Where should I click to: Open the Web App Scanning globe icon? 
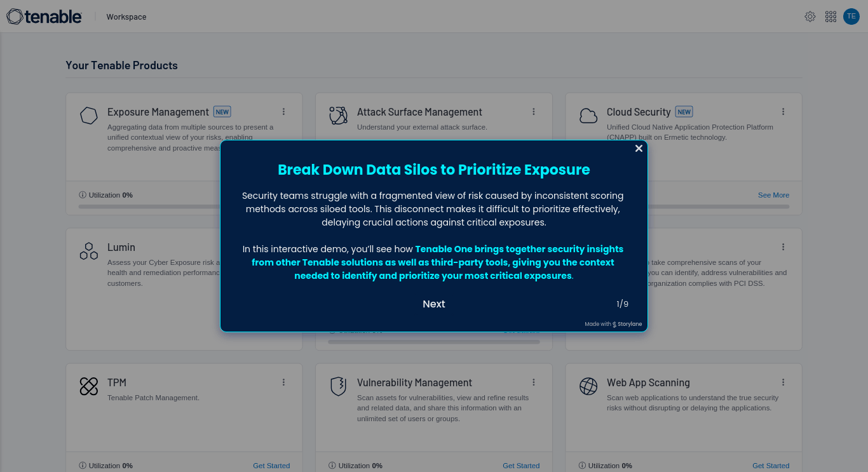[x=588, y=386]
